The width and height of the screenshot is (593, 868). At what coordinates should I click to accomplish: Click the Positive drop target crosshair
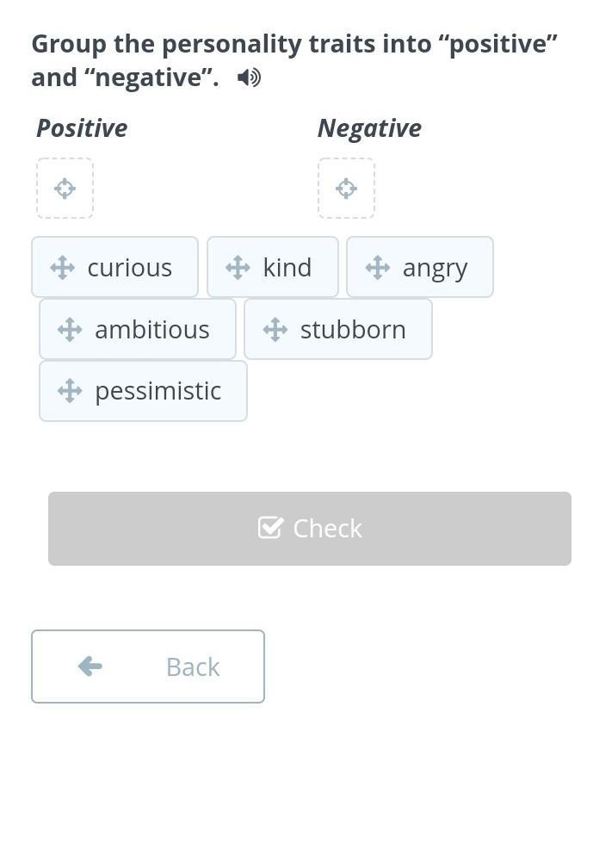point(65,189)
